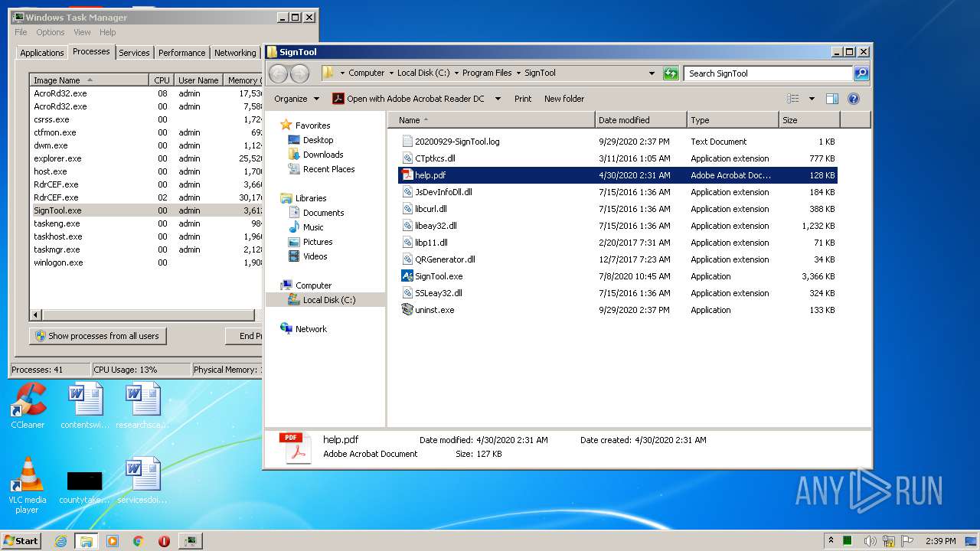980x551 pixels.
Task: Launch Google Chrome from taskbar
Action: point(138,541)
